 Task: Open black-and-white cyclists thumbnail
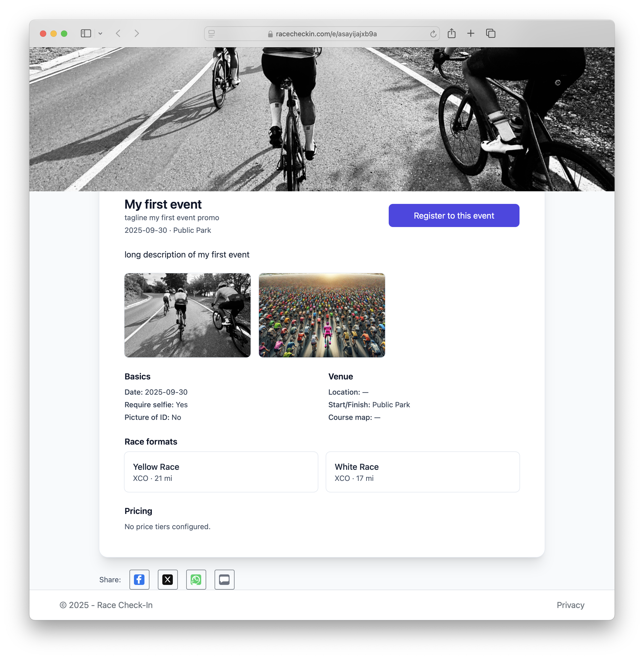187,315
